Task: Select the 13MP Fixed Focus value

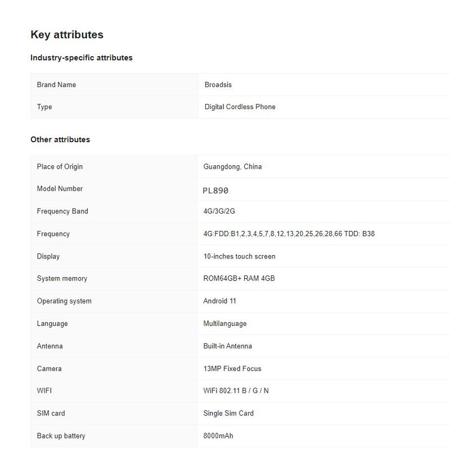Action: (x=232, y=369)
